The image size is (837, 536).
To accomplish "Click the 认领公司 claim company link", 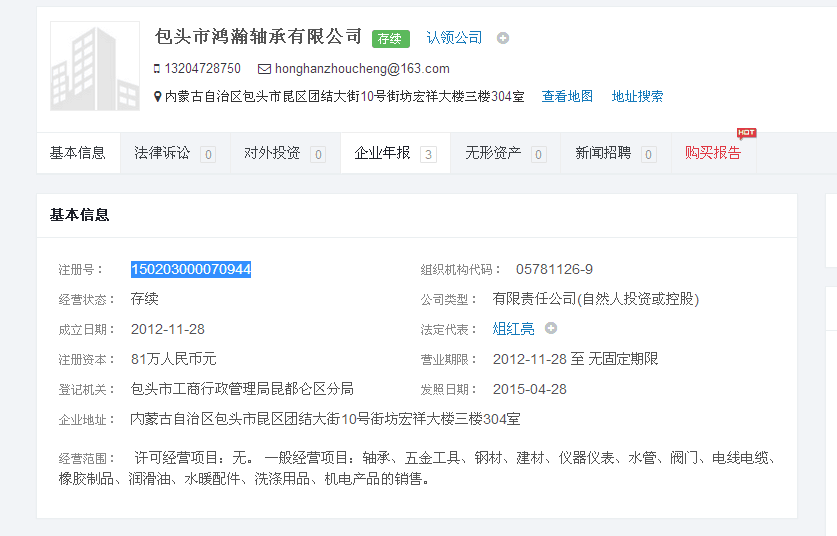I will (x=454, y=38).
